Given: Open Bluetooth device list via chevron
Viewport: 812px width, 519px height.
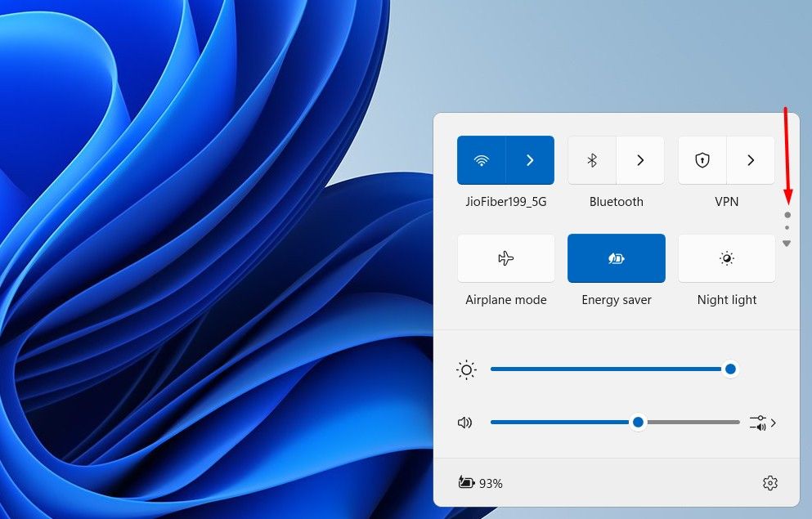Looking at the screenshot, I should pyautogui.click(x=640, y=160).
